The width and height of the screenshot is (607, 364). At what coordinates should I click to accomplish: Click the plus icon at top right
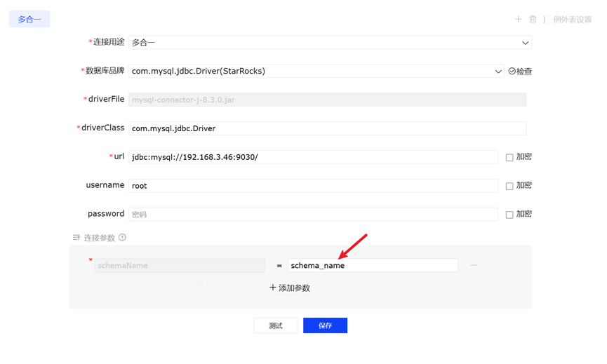[x=518, y=20]
